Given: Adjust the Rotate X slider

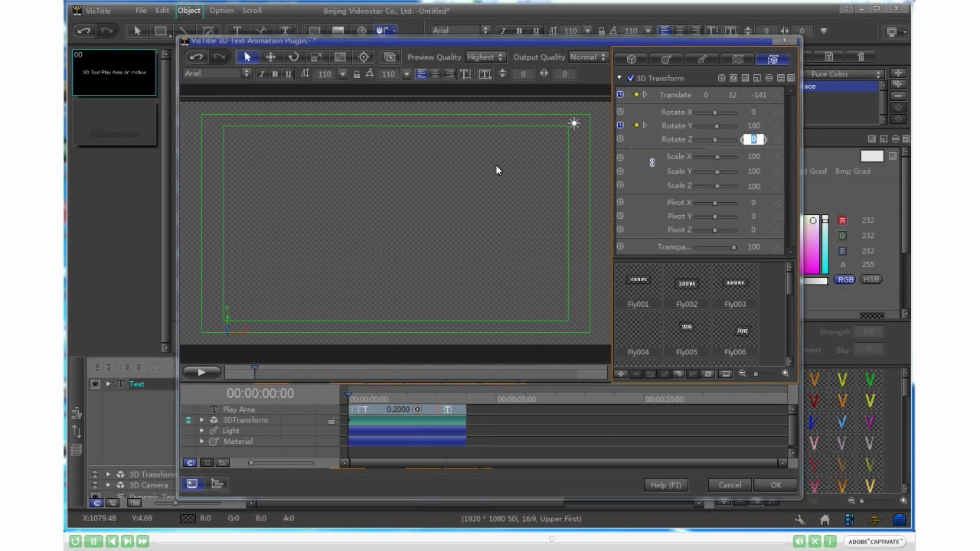Looking at the screenshot, I should pos(716,112).
